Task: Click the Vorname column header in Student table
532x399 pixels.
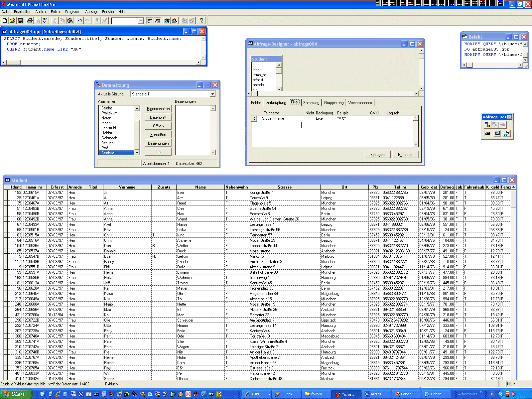Action: [x=127, y=187]
